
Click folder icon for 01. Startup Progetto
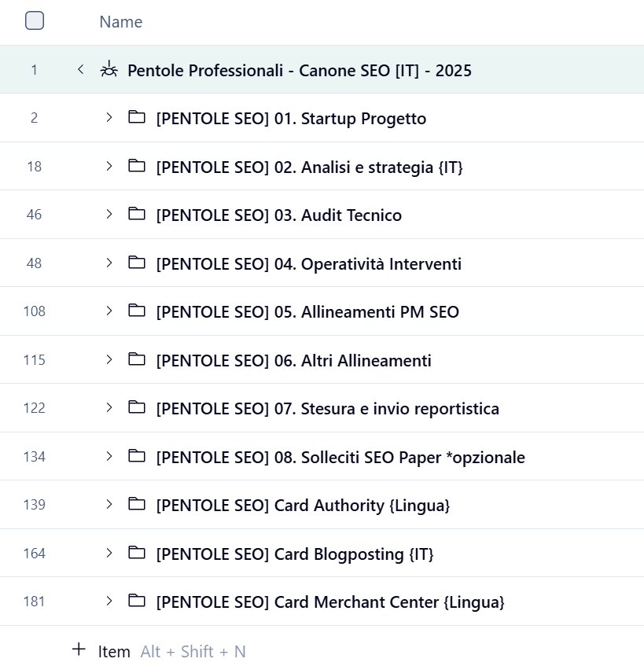[137, 118]
